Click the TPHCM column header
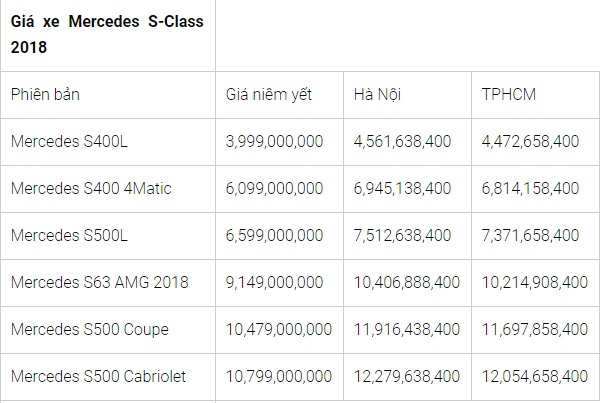This screenshot has width=601, height=403. (x=509, y=94)
